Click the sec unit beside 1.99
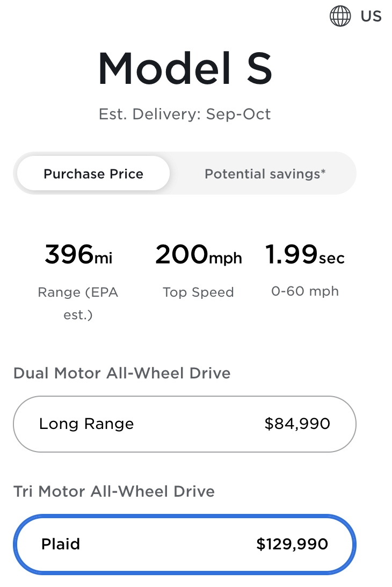Image resolution: width=392 pixels, height=587 pixels. point(332,258)
